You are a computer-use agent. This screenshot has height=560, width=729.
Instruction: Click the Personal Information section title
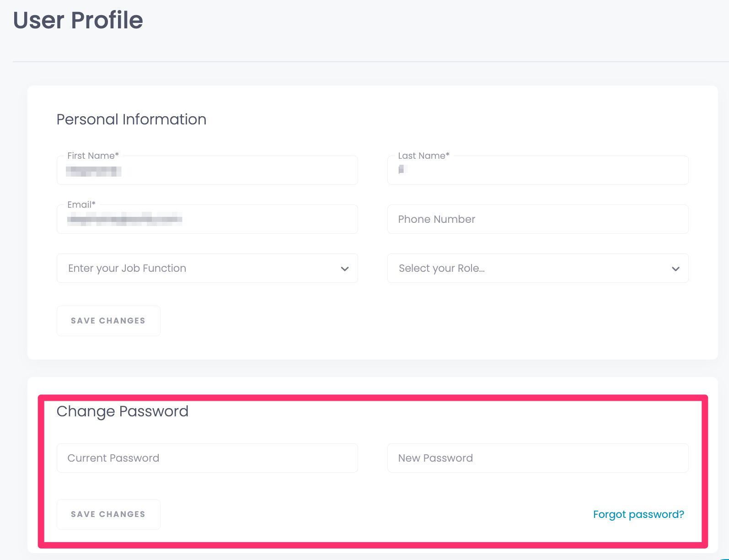(x=131, y=119)
